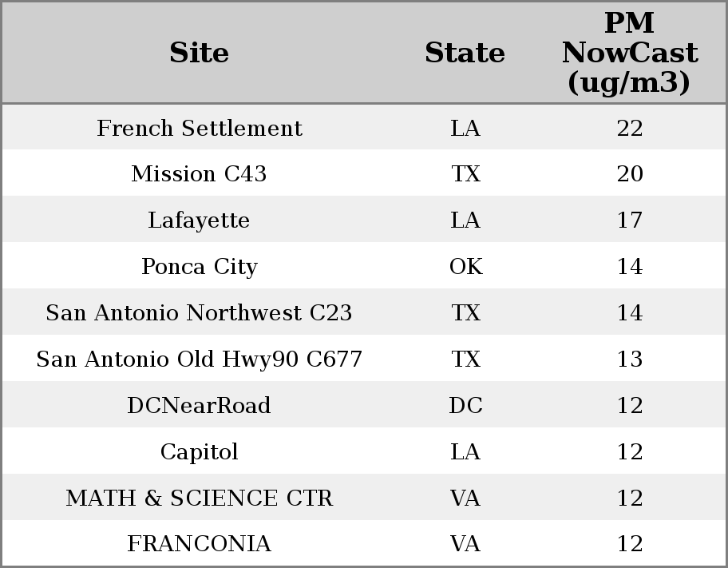Click the FRANCONIA site name

(x=199, y=544)
